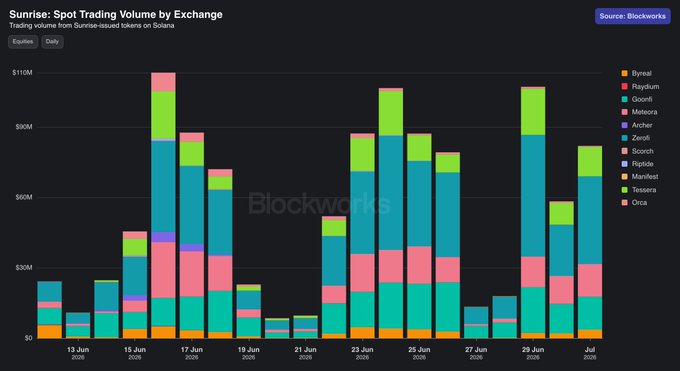Click the $90M y-axis label

click(23, 127)
